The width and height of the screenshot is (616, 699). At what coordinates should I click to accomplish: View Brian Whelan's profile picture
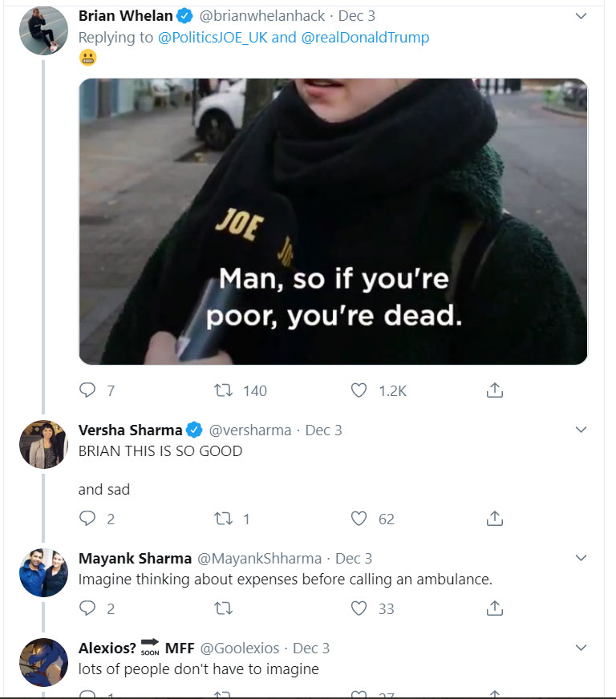pyautogui.click(x=43, y=30)
